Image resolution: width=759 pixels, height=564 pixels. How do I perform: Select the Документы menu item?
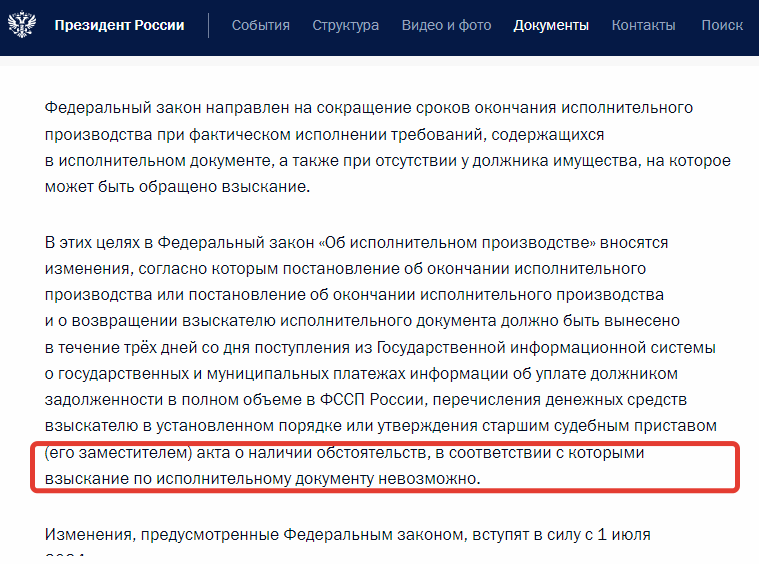pos(551,25)
